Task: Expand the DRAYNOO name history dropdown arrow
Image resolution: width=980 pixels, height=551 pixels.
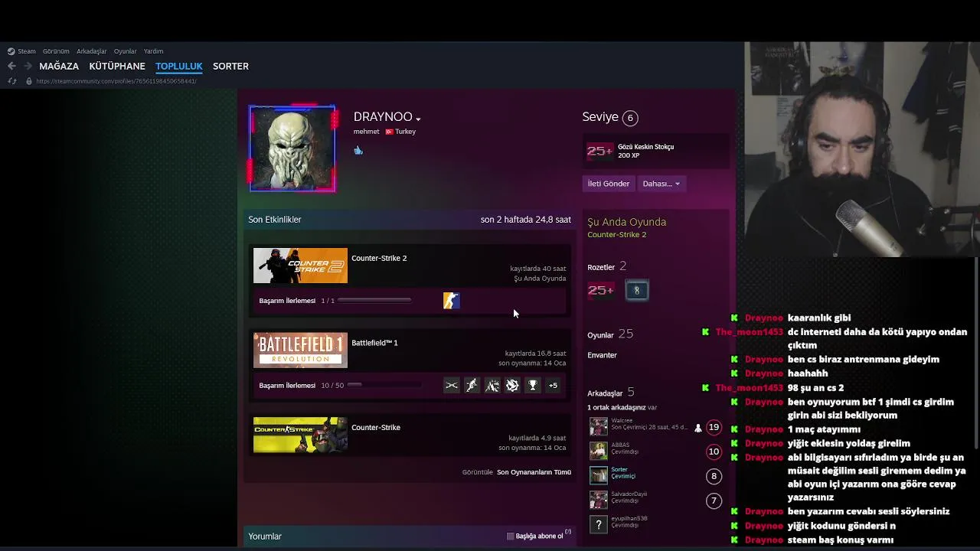Action: (x=418, y=119)
